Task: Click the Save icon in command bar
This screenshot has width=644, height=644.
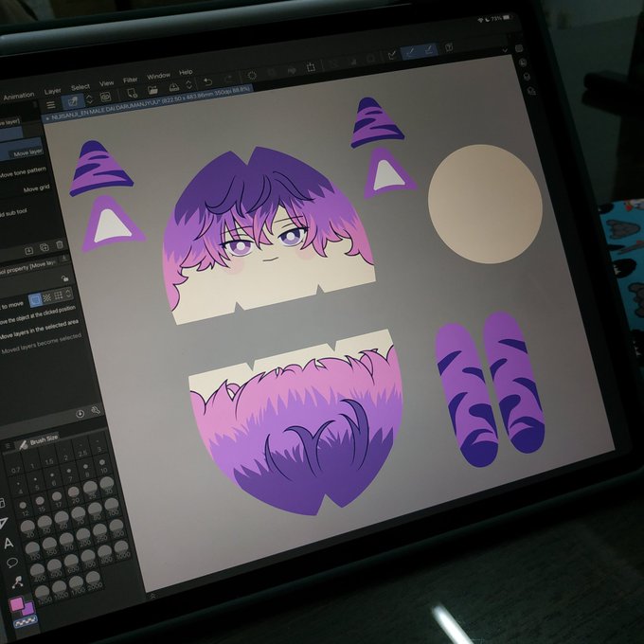Action: tap(173, 87)
